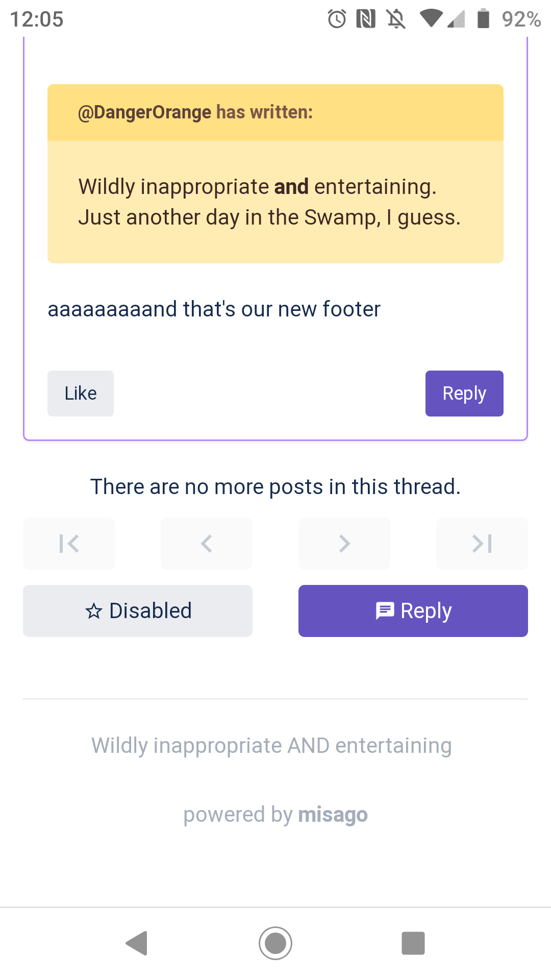This screenshot has height=980, width=551.
Task: Go to first page of thread
Action: pos(69,544)
